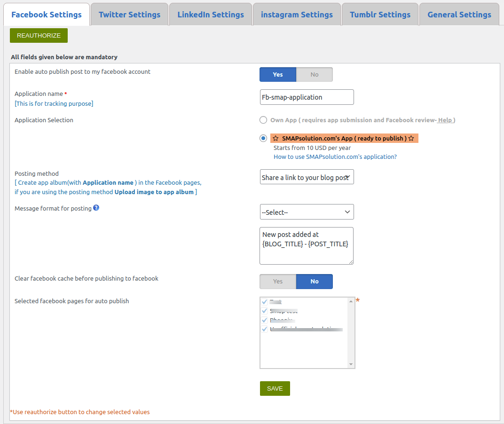The width and height of the screenshot is (504, 424).
Task: Click the REAUTHORIZE button
Action: click(39, 35)
